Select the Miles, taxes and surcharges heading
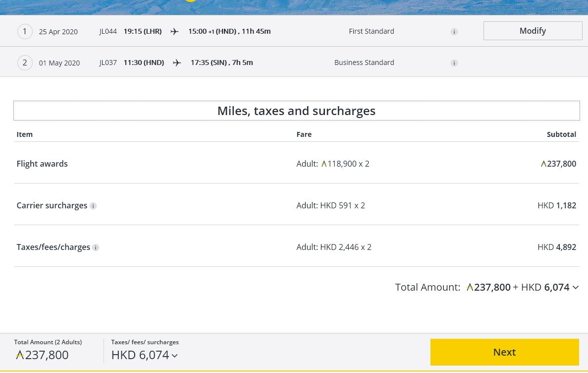 pos(296,111)
